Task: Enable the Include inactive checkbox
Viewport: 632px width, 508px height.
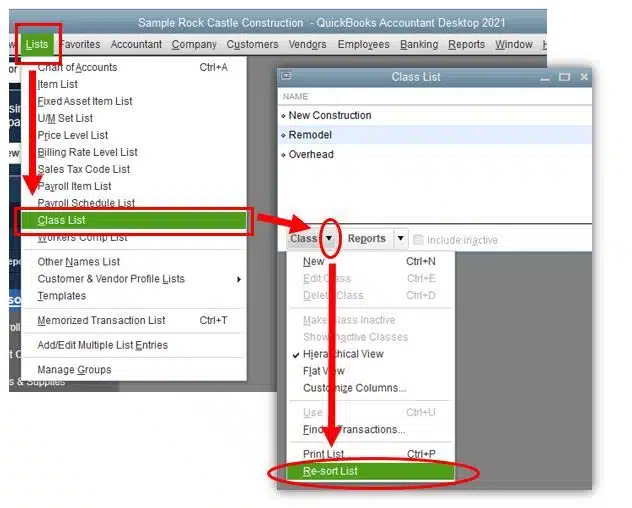Action: (x=419, y=239)
